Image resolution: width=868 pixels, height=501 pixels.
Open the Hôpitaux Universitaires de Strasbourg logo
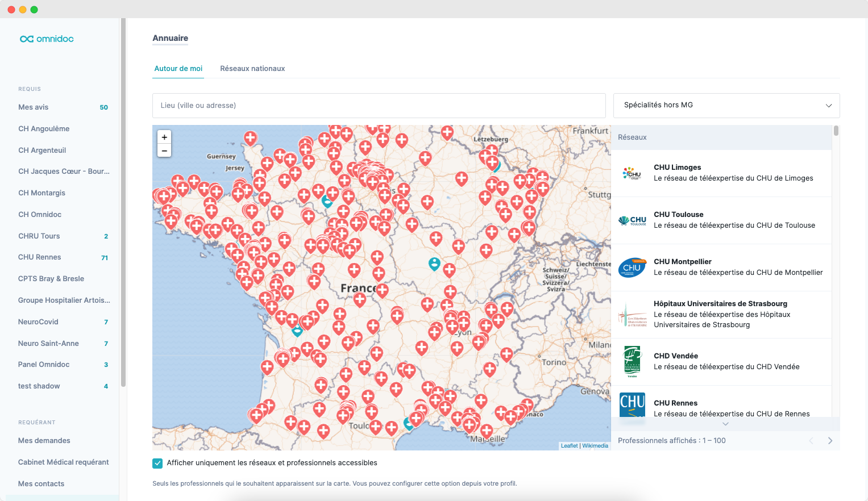pyautogui.click(x=632, y=315)
